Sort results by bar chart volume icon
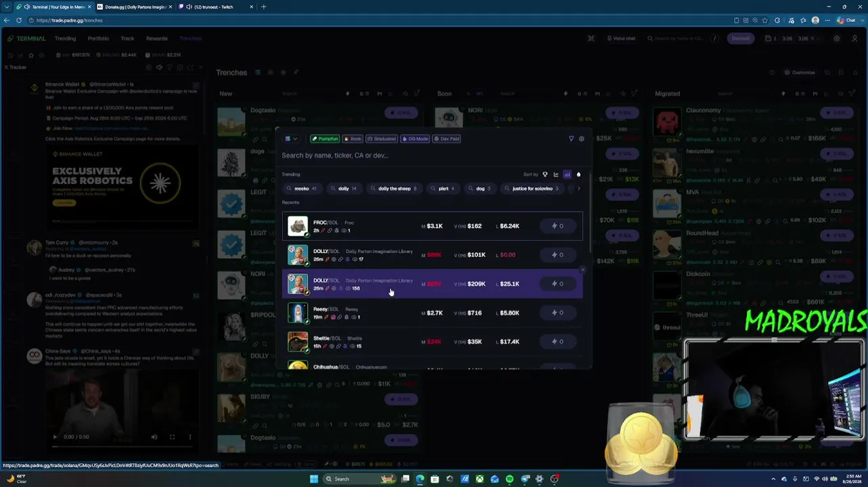The height and width of the screenshot is (487, 868). (x=567, y=175)
